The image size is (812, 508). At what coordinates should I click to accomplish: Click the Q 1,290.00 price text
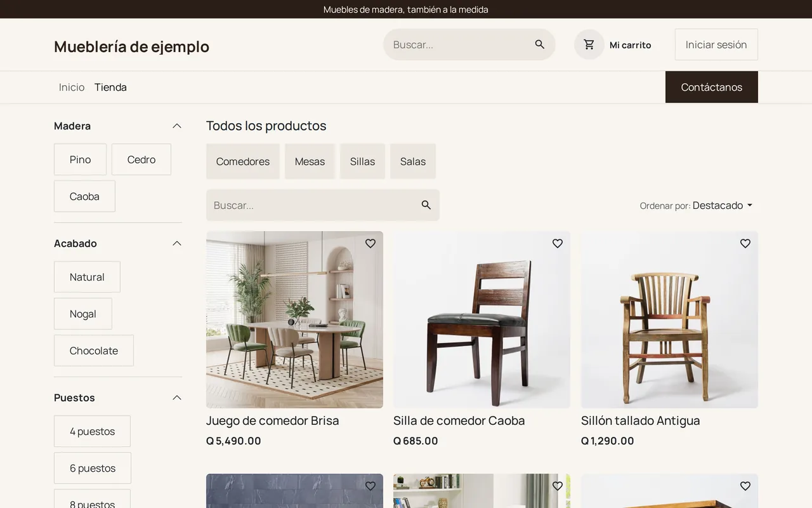tap(608, 441)
